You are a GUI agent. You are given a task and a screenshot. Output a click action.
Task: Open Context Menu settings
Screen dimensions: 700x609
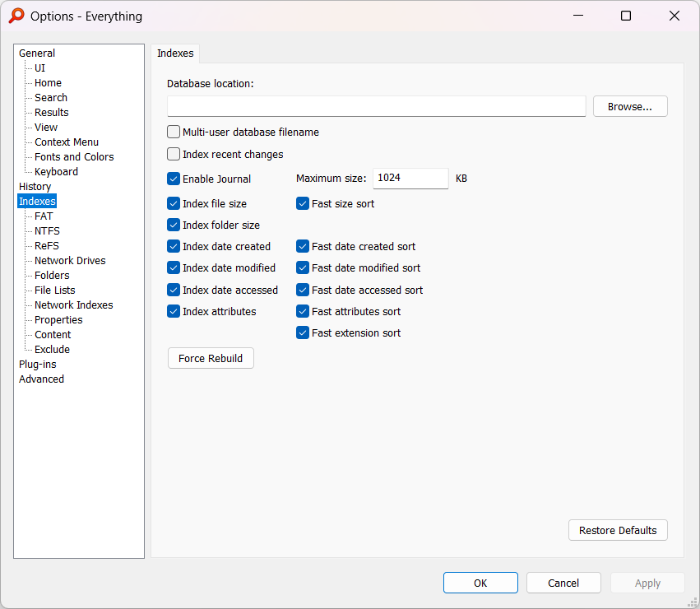pyautogui.click(x=67, y=142)
